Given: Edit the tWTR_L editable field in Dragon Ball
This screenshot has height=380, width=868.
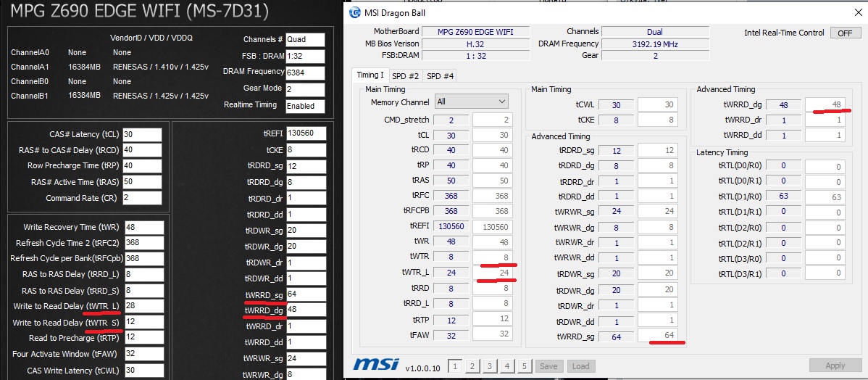Looking at the screenshot, I should coord(493,273).
